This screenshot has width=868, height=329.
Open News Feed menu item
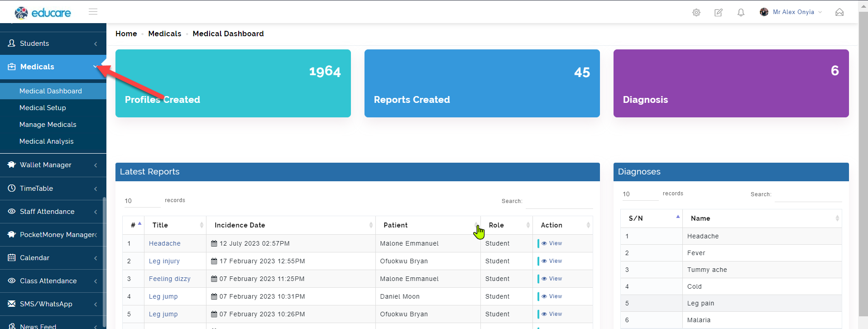[53, 324]
